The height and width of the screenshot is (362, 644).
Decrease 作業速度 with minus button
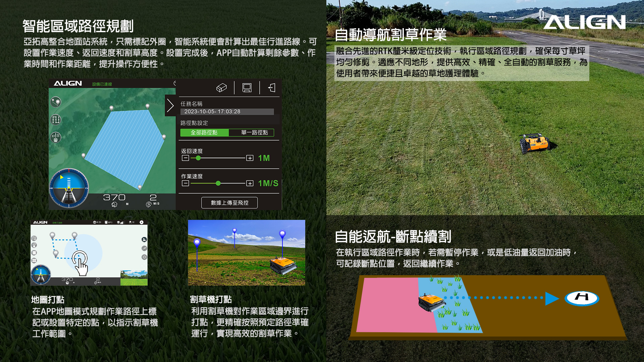coord(185,183)
